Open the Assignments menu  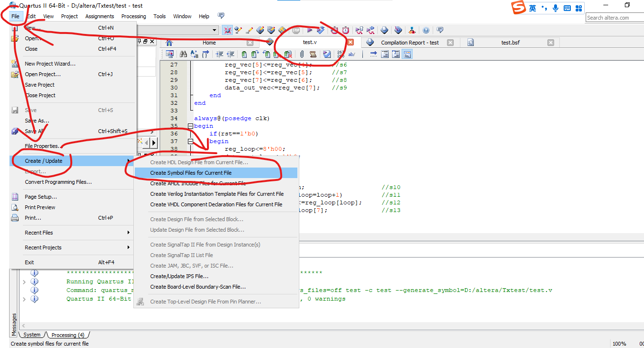99,16
